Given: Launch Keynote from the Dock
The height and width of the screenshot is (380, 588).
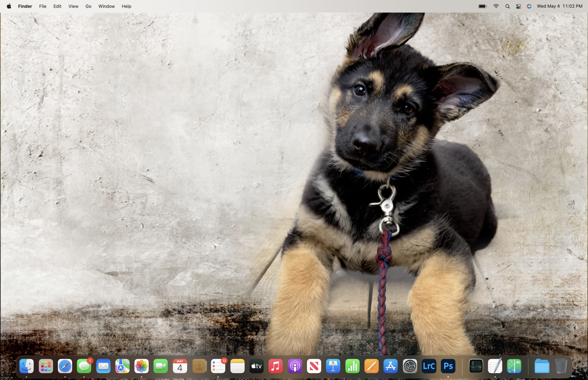Looking at the screenshot, I should pos(333,366).
